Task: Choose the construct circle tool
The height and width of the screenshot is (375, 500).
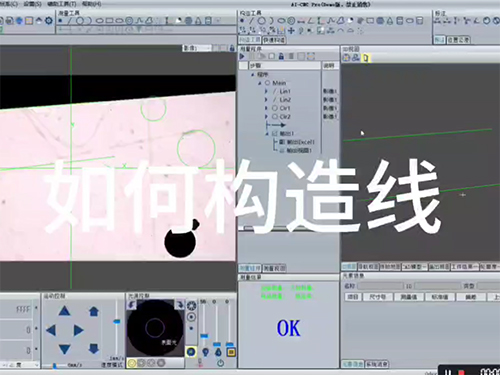Action: [x=262, y=21]
